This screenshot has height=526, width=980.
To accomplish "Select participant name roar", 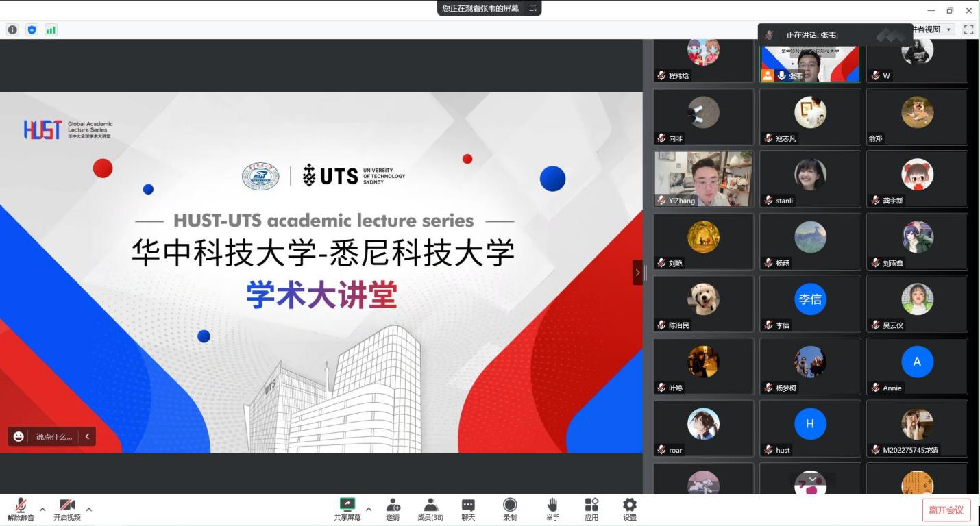I will 676,450.
